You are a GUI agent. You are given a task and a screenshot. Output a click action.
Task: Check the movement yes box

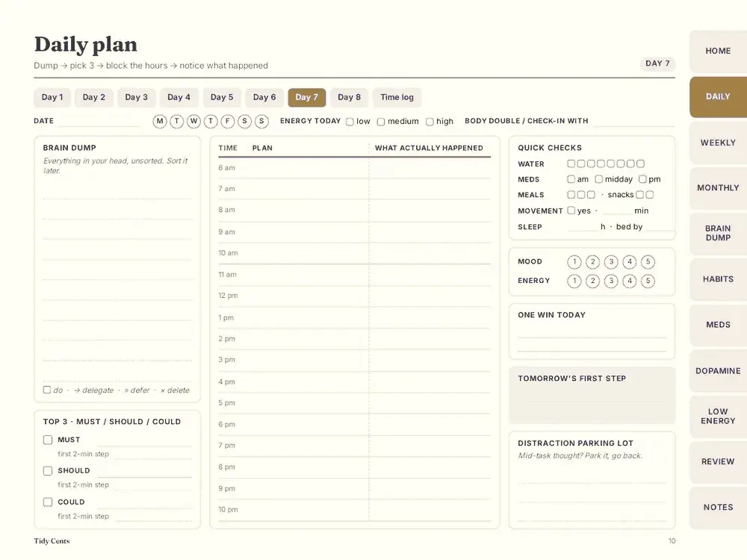pyautogui.click(x=571, y=211)
